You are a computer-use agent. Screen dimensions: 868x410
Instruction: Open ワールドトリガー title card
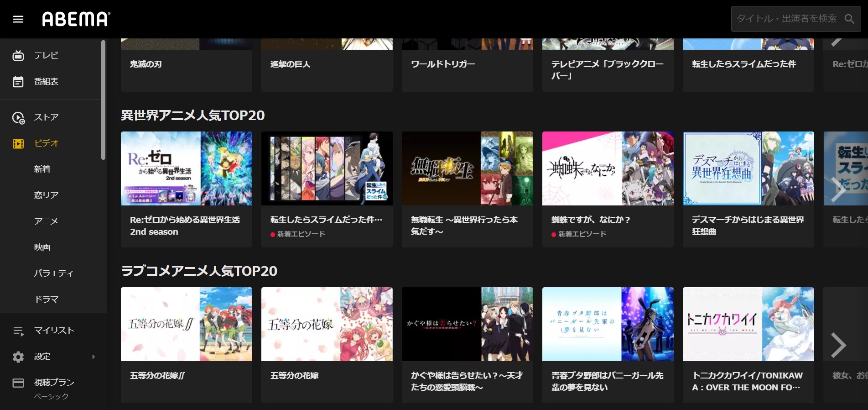coord(468,65)
